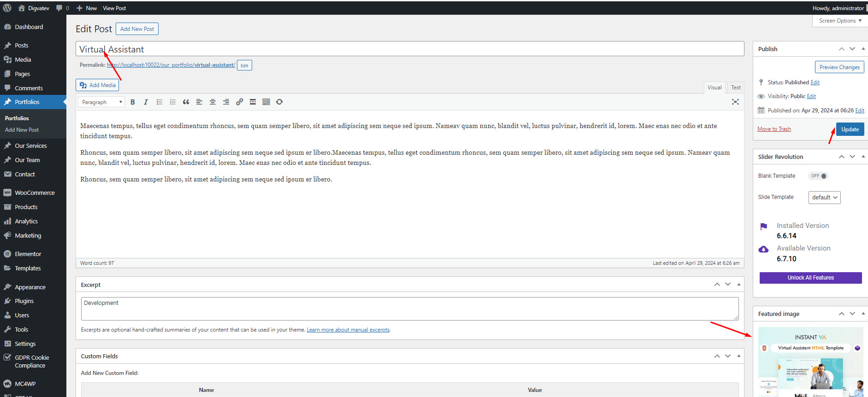The image size is (868, 397).
Task: Click the Insert/edit link icon
Action: click(239, 102)
